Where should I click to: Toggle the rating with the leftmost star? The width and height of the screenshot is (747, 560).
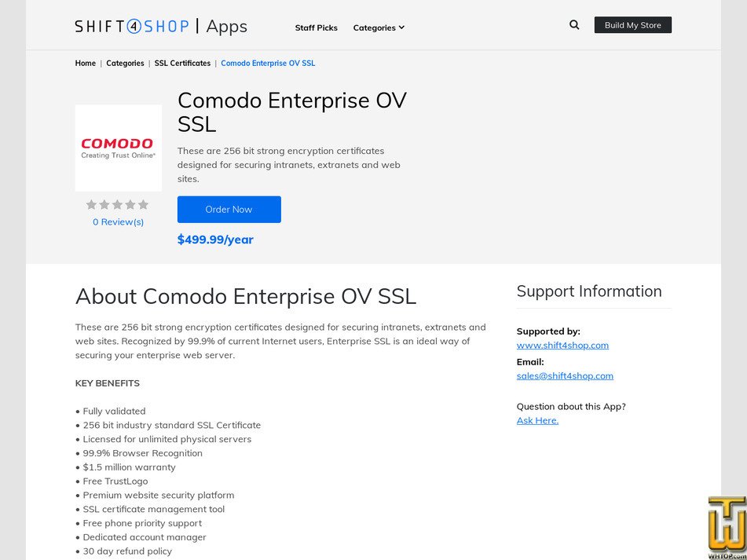(91, 204)
